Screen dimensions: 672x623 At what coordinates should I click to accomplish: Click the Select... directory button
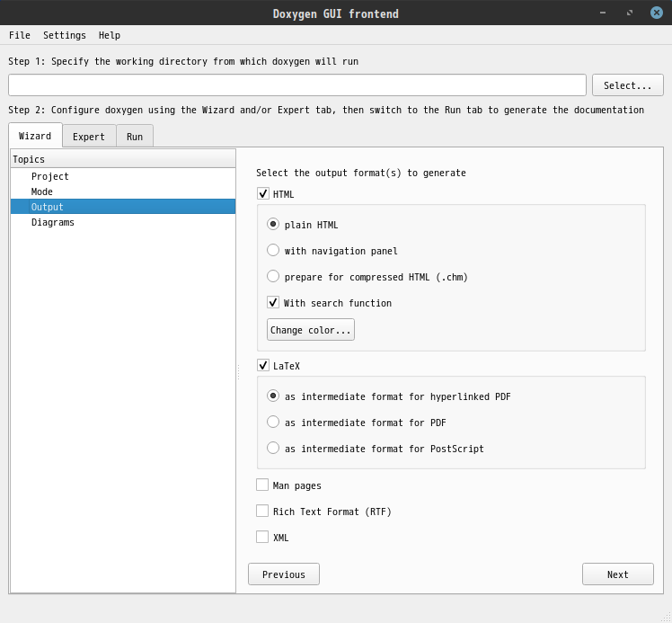point(627,85)
